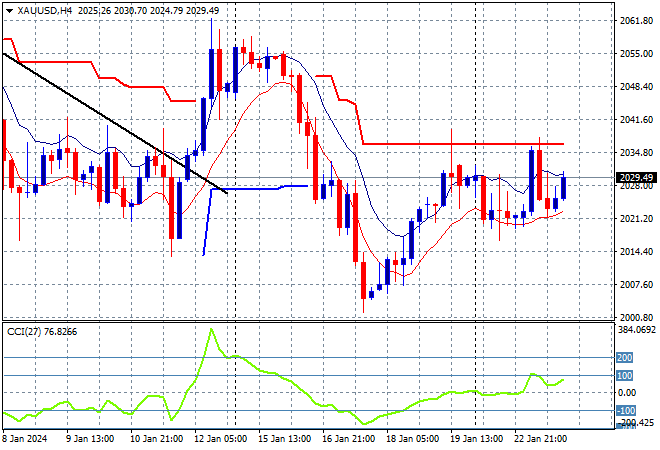Click the 8 Jan 2024 date label
Screen dimensions: 660x450
pyautogui.click(x=28, y=438)
